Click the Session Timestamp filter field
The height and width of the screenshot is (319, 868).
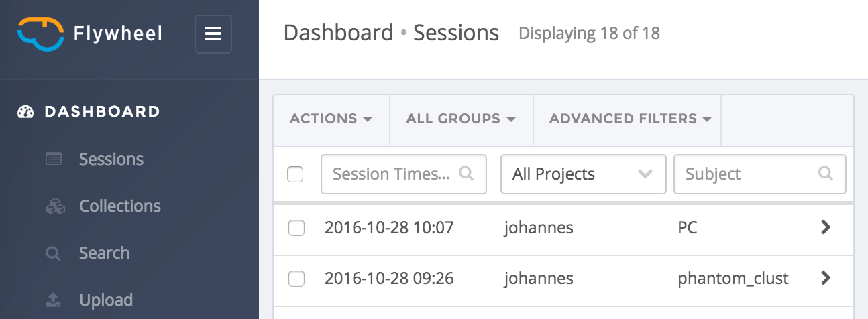coord(391,174)
